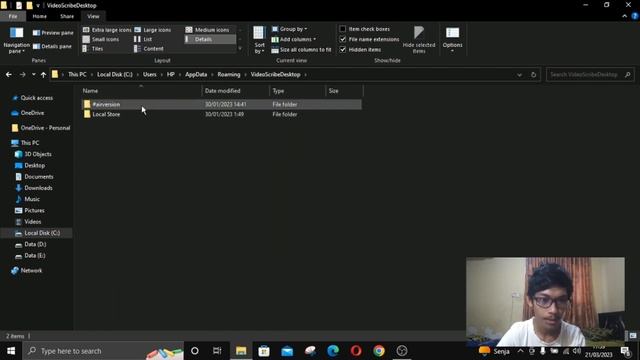Open recent locations dropdown arrow

[x=33, y=75]
